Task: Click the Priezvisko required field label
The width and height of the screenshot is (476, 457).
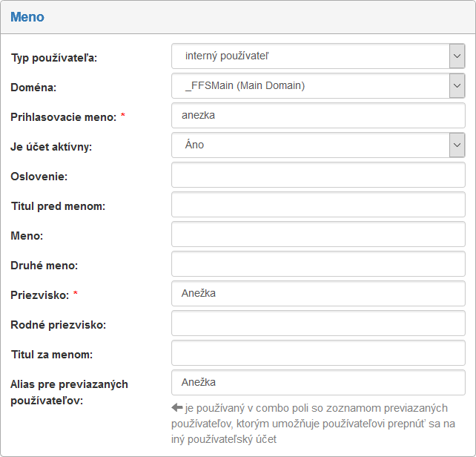Action: (39, 295)
